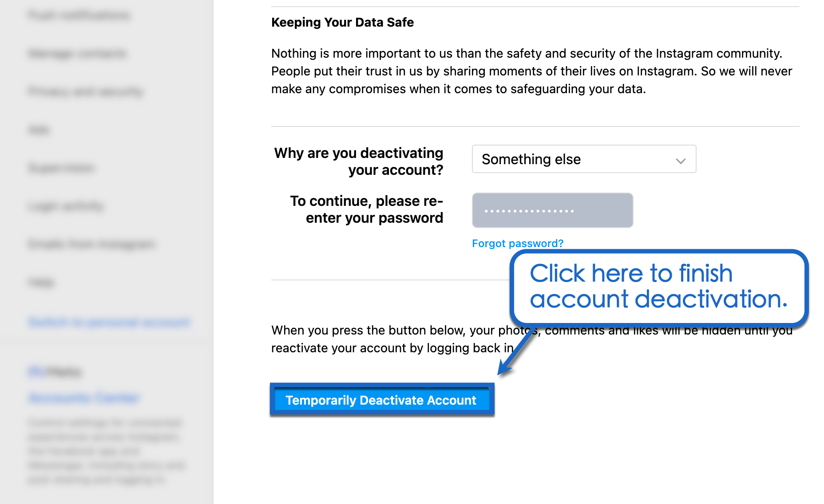Click inside the password re-entry field
This screenshot has width=824, height=504.
552,210
